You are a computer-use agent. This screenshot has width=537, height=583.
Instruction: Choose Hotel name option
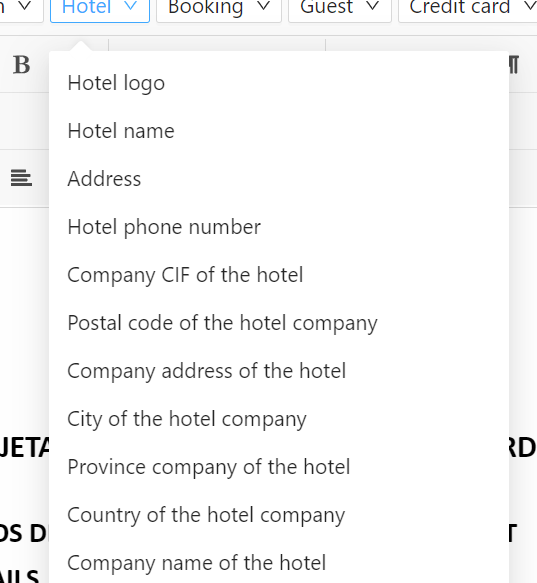[279, 131]
